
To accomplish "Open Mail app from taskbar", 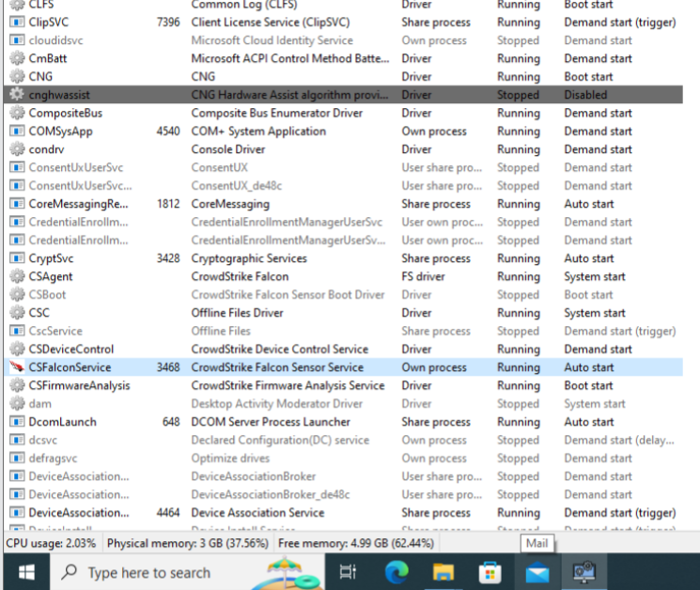I will click(x=537, y=573).
